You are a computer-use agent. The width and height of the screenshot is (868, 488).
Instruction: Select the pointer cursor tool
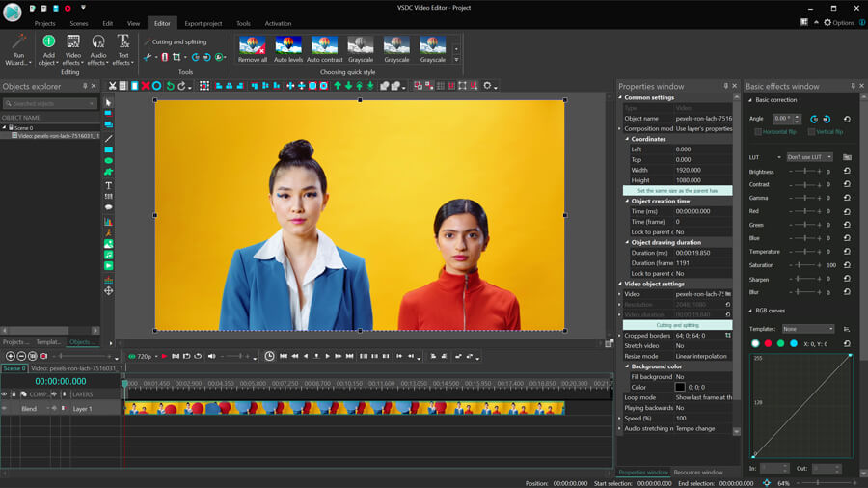[x=108, y=103]
